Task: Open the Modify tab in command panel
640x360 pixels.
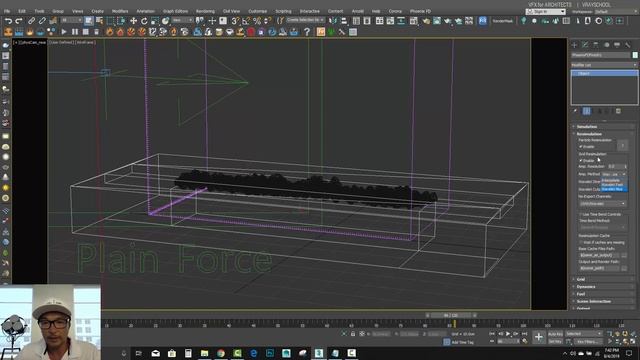Action: pyautogui.click(x=585, y=45)
